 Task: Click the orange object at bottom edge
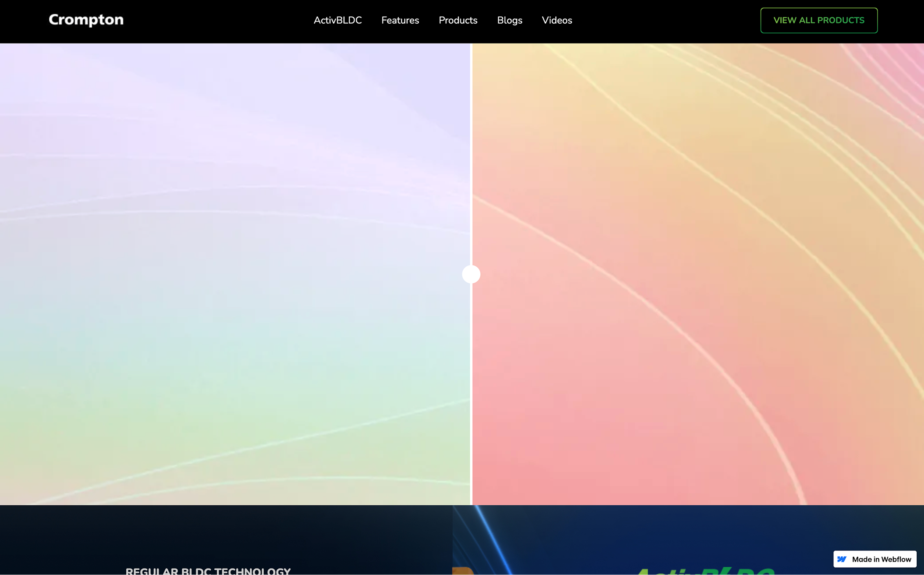coord(463,571)
